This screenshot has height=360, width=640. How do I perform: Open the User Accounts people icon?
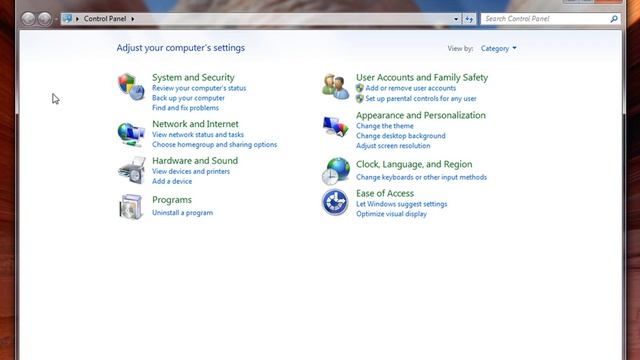[336, 87]
